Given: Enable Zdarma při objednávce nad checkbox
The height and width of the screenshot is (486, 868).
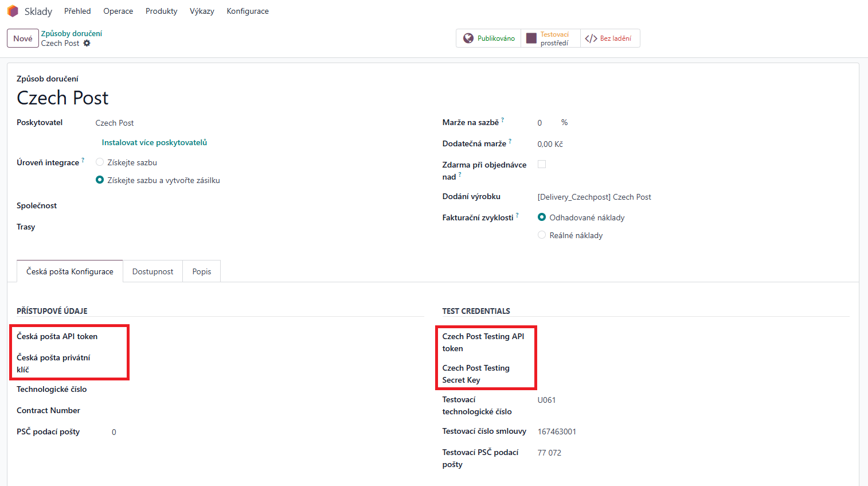Looking at the screenshot, I should coord(542,164).
